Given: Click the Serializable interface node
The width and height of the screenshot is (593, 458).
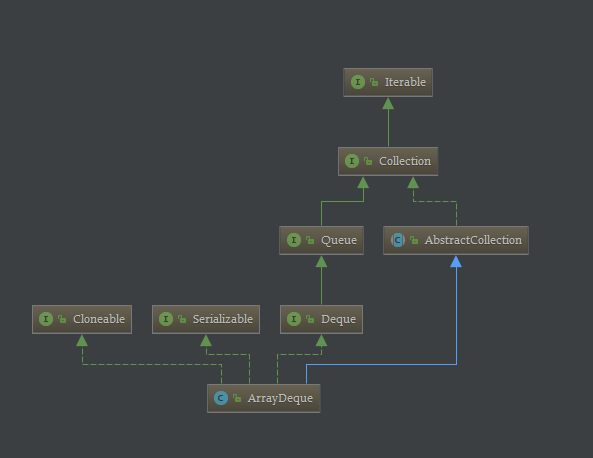Looking at the screenshot, I should (206, 320).
